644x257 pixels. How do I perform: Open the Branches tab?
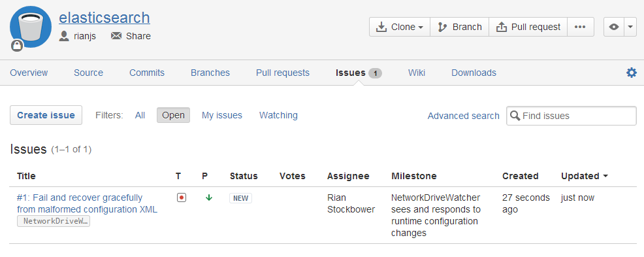(x=210, y=73)
